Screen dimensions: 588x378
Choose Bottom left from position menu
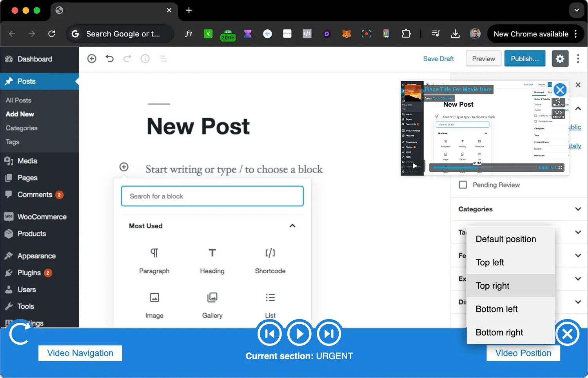pos(496,309)
